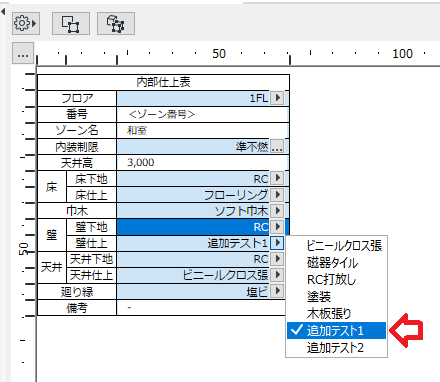The width and height of the screenshot is (440, 382).
Task: Click the 巾木 row label
Action: tap(77, 211)
